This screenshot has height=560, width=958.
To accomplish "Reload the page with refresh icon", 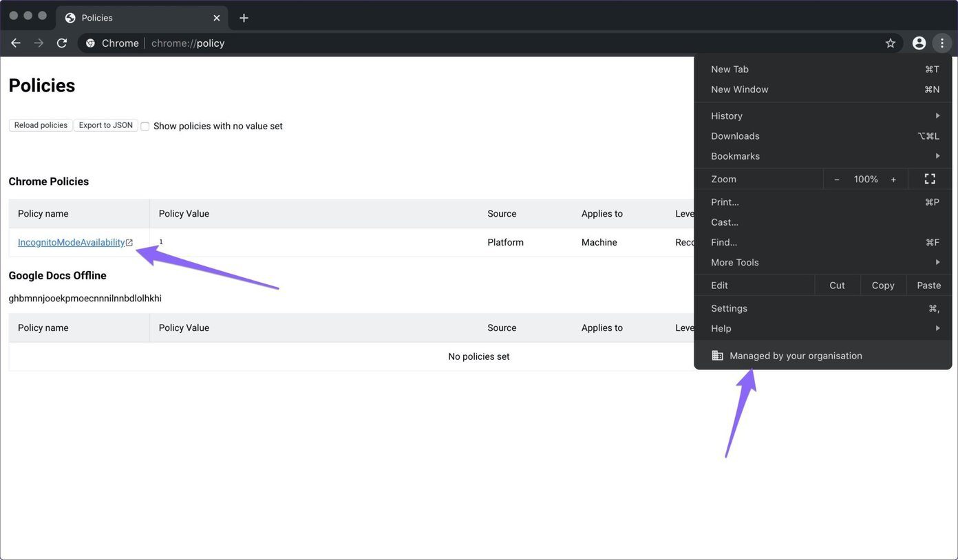I will click(x=62, y=43).
